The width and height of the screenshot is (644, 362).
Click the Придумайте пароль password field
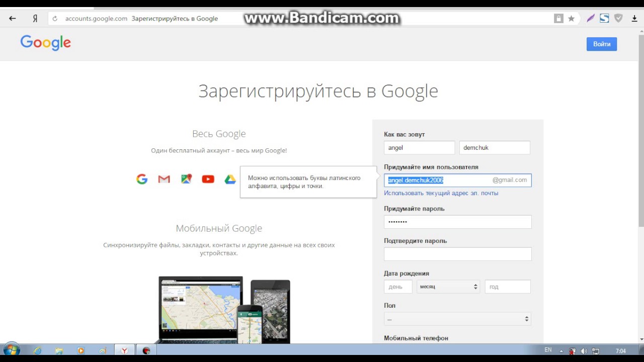458,222
